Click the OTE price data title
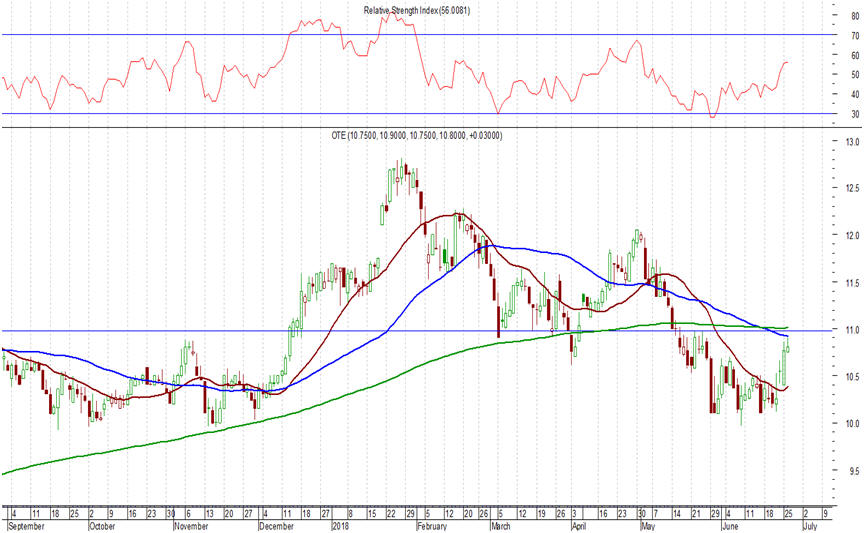 417,135
